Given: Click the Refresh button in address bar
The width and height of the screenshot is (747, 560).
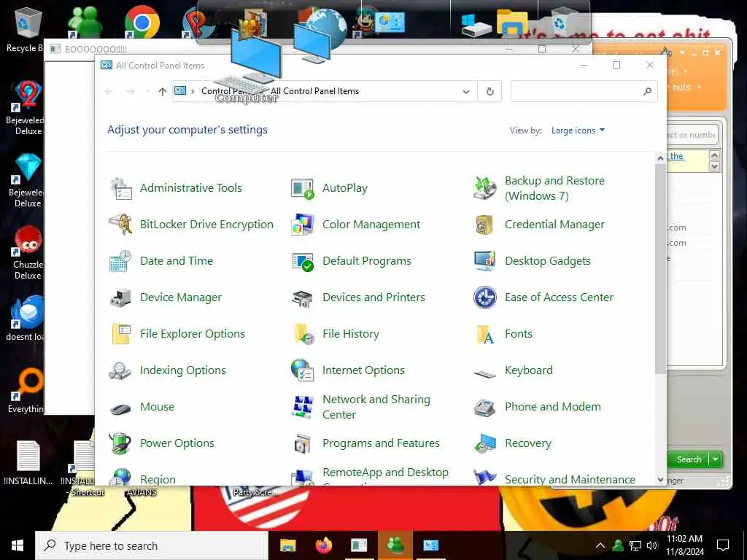Looking at the screenshot, I should (489, 91).
